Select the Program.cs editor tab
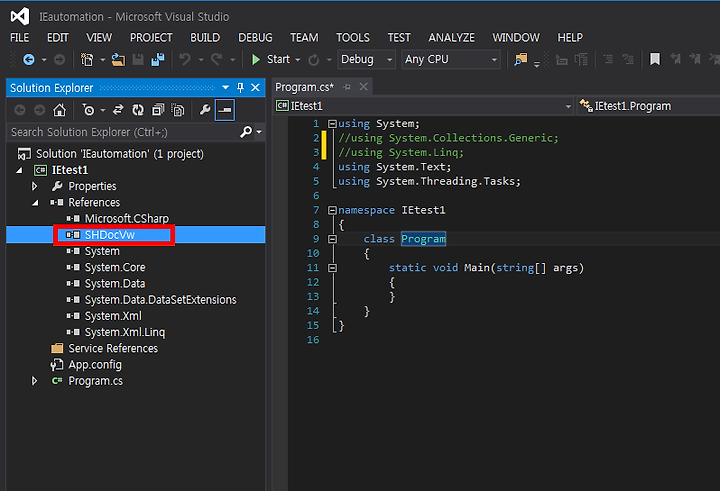The width and height of the screenshot is (720, 491). [304, 87]
